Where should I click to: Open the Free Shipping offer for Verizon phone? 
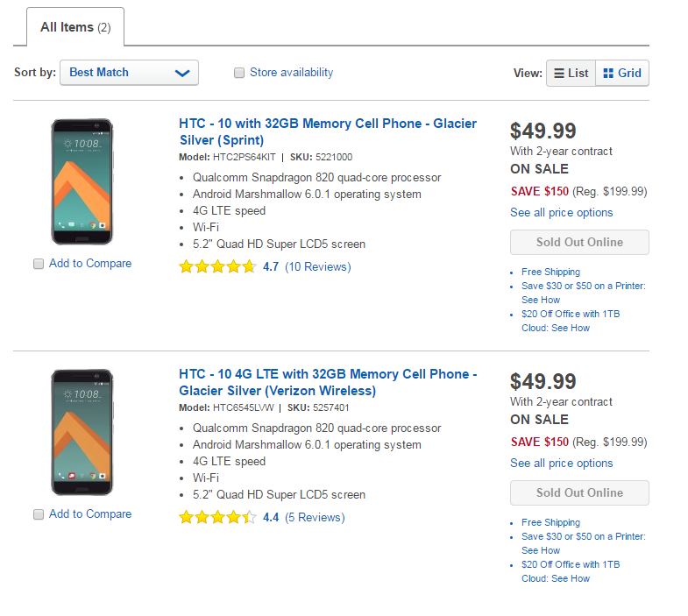point(550,522)
